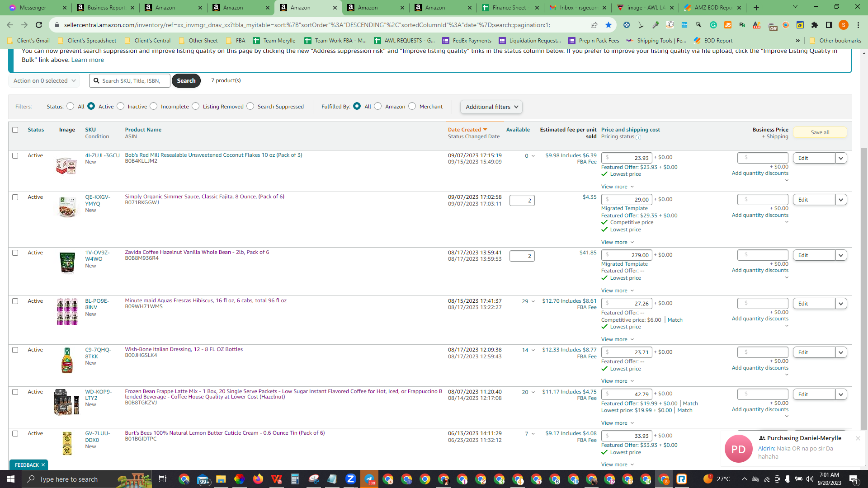The height and width of the screenshot is (488, 868).
Task: Expand View more for Simply Organic Simmer Sauce
Action: [618, 243]
